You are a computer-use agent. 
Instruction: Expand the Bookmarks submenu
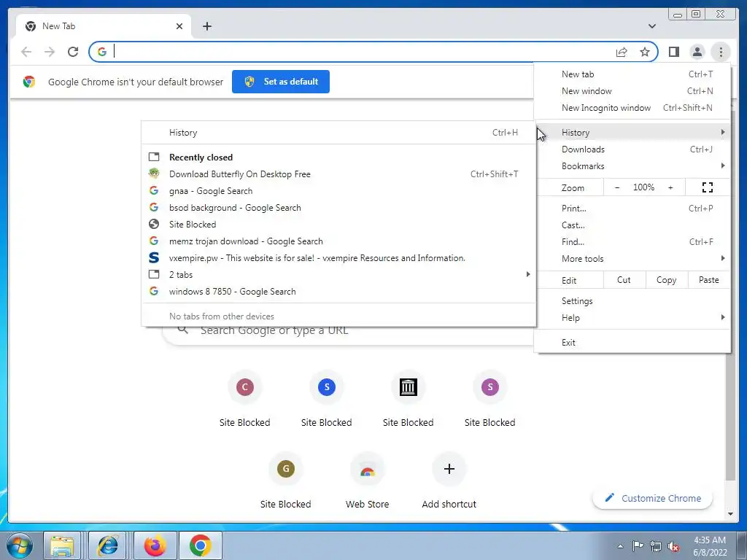click(x=632, y=166)
